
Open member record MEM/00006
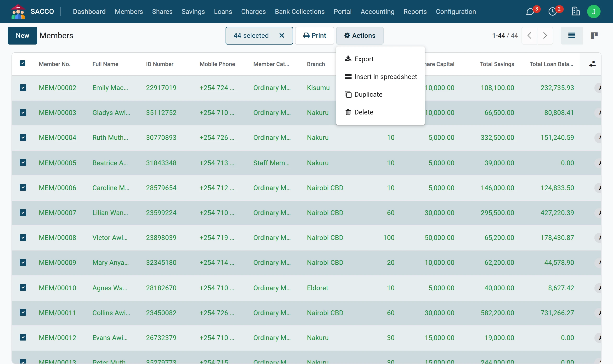tap(58, 188)
